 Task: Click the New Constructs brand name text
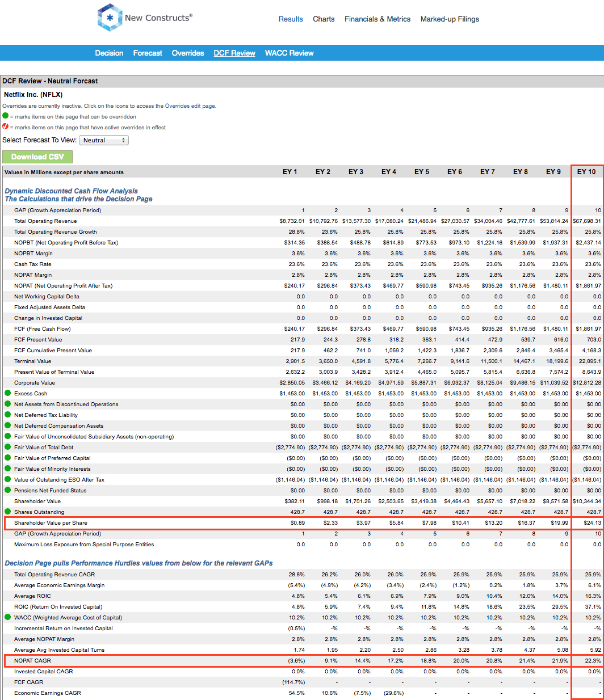pos(158,18)
